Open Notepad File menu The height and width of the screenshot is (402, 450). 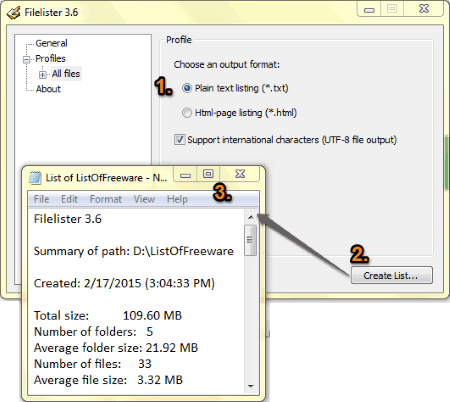pyautogui.click(x=41, y=199)
